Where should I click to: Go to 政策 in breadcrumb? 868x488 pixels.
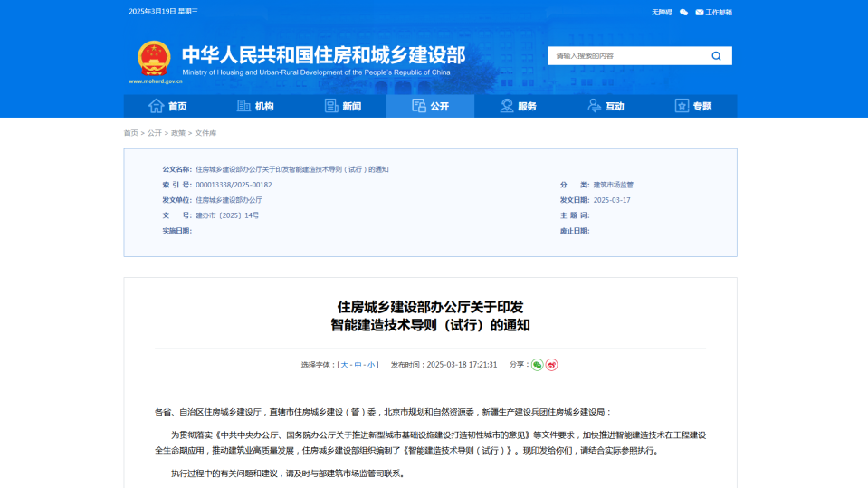[178, 133]
